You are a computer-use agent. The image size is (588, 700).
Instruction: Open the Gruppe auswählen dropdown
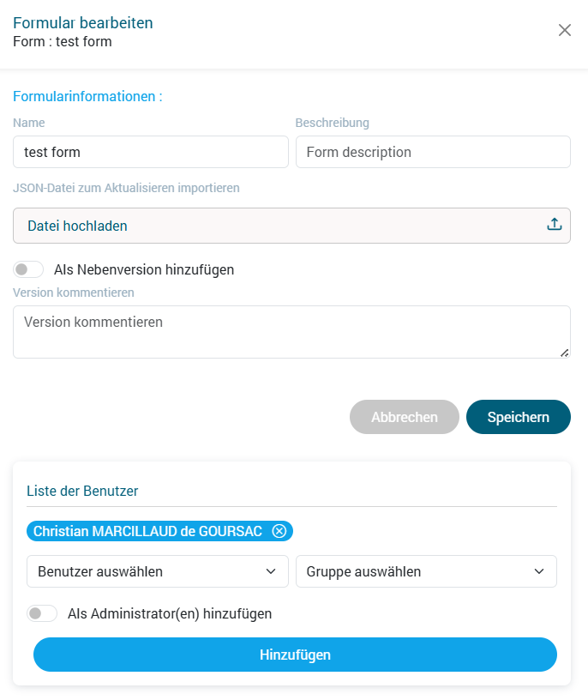pyautogui.click(x=426, y=571)
